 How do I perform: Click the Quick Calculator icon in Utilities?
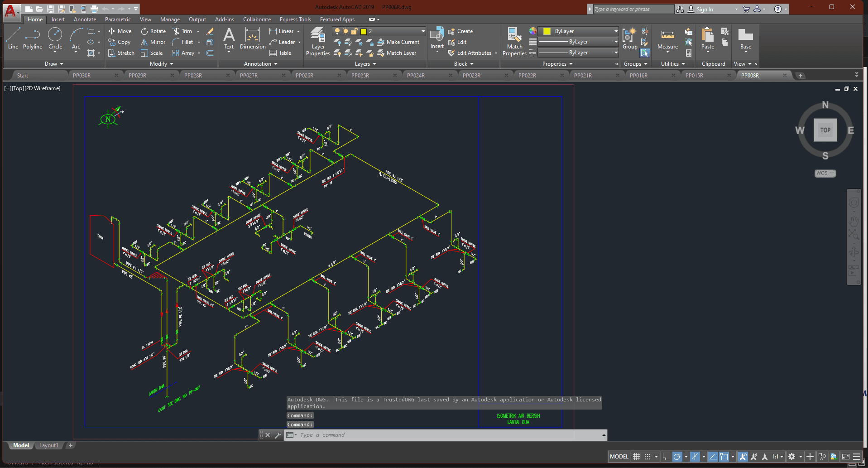pos(688,53)
